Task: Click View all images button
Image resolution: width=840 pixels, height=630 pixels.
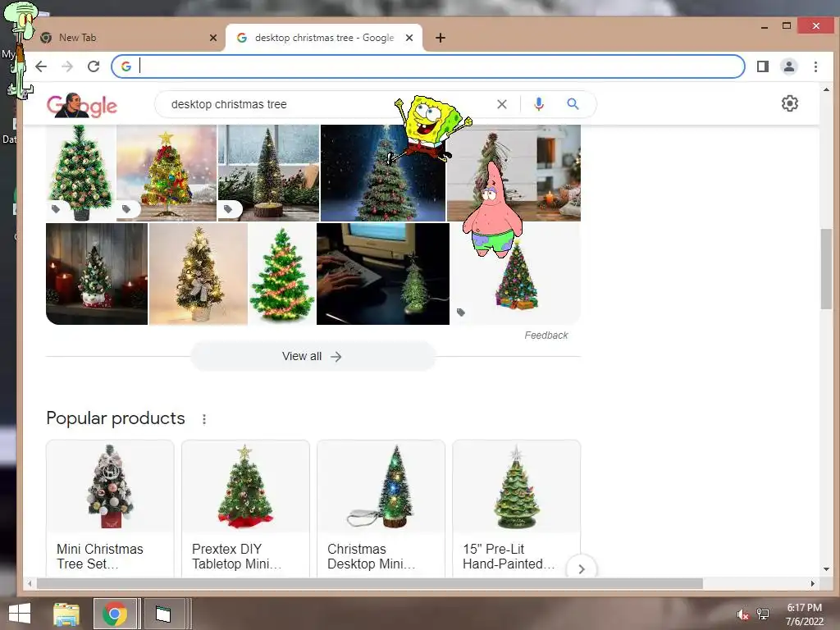Action: tap(313, 356)
